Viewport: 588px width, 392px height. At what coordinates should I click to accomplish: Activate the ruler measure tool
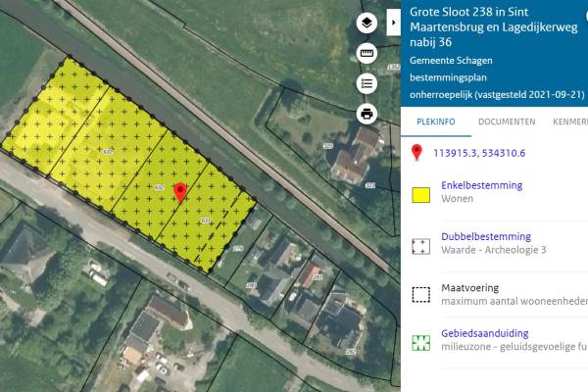(x=367, y=53)
